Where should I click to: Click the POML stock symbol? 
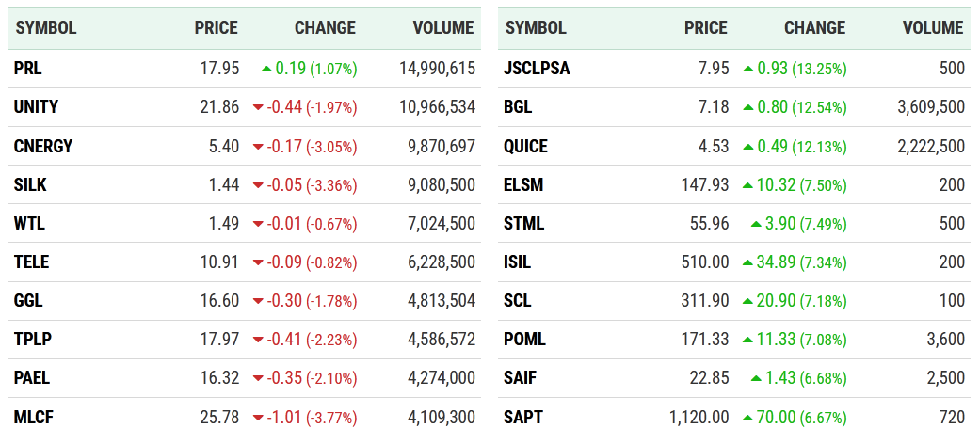coord(525,340)
